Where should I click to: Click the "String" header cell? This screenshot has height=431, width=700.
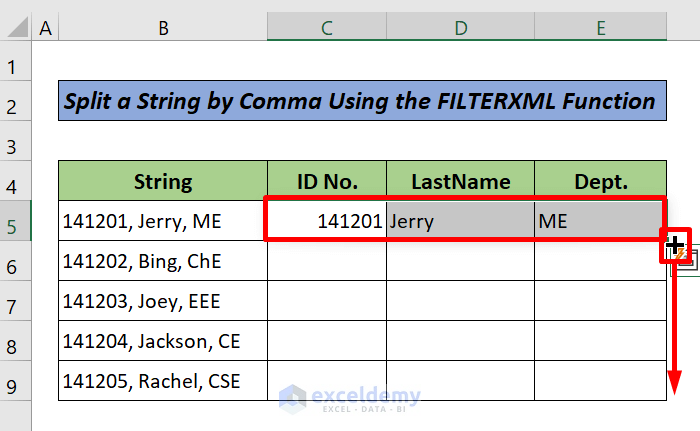162,182
